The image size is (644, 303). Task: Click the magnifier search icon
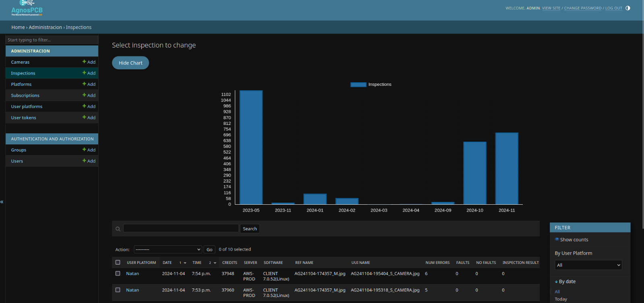(x=118, y=229)
